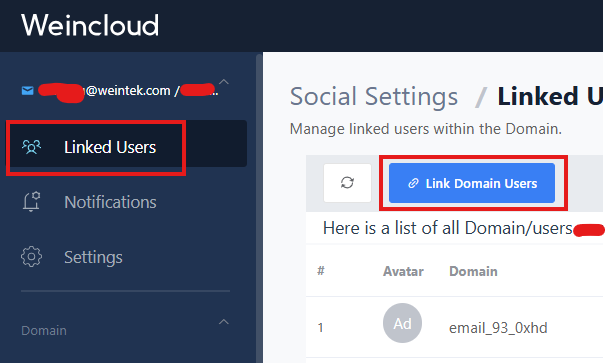Viewport: 606px width, 363px height.
Task: Select domain email_93_0xhd
Action: (x=498, y=328)
